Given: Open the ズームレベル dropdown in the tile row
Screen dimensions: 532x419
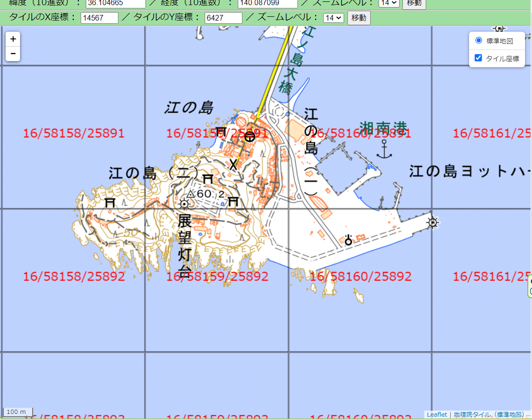Looking at the screenshot, I should click(333, 18).
